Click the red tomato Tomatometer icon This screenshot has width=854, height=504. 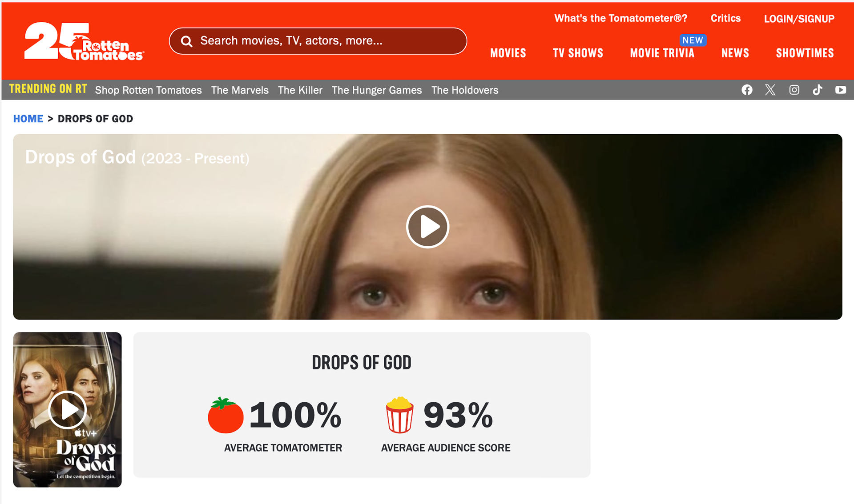[226, 415]
